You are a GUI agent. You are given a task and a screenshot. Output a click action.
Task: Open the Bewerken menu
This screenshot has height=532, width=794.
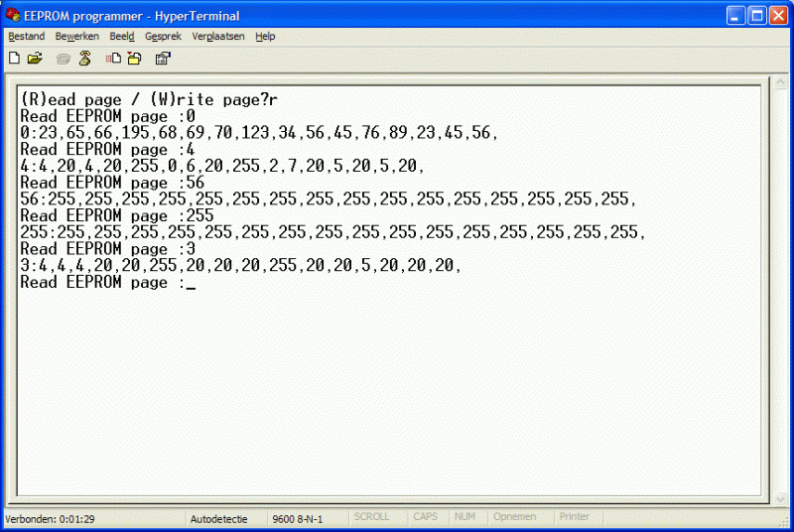point(77,37)
